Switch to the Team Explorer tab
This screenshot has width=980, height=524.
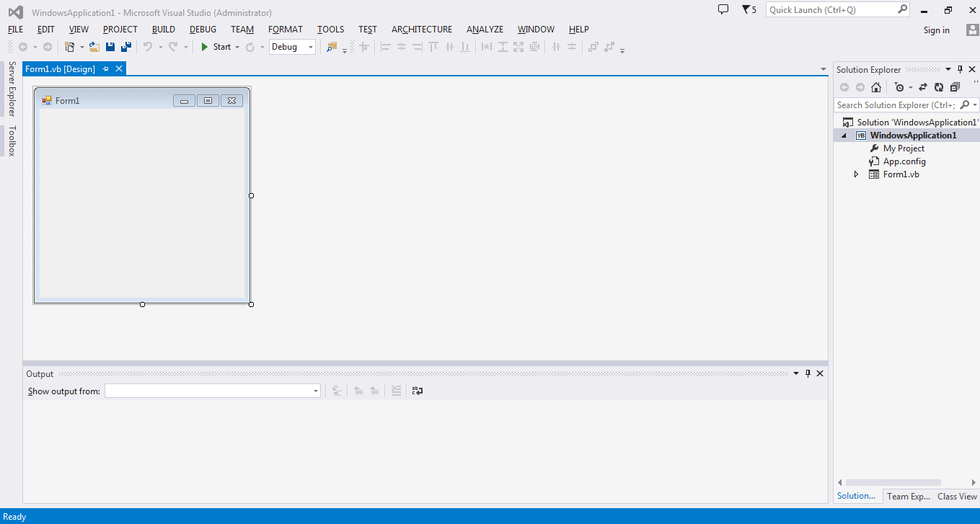coord(909,496)
